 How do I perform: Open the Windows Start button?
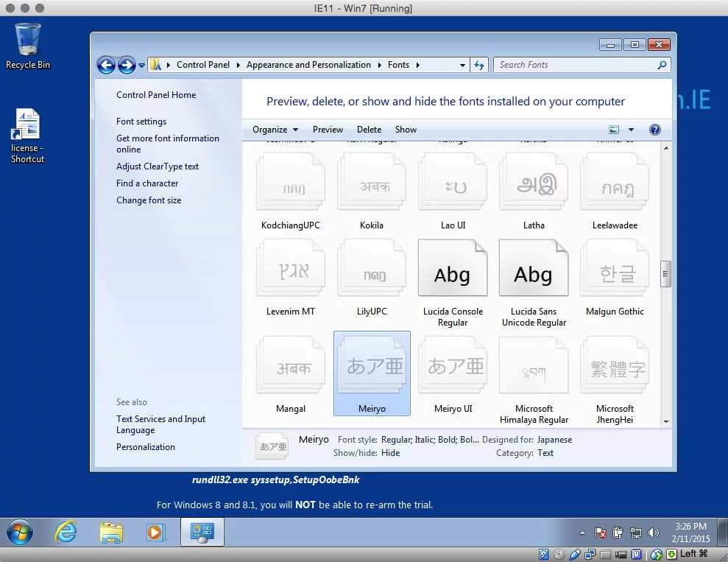(19, 533)
